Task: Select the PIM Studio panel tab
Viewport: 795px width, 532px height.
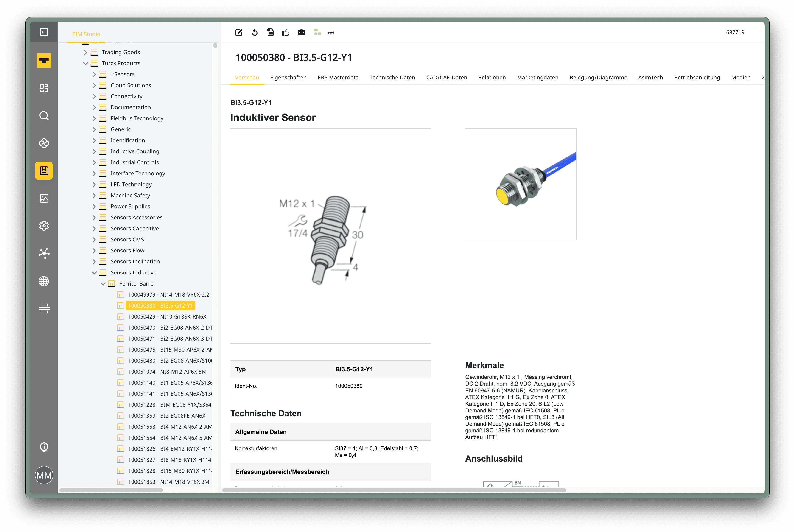Action: point(86,34)
